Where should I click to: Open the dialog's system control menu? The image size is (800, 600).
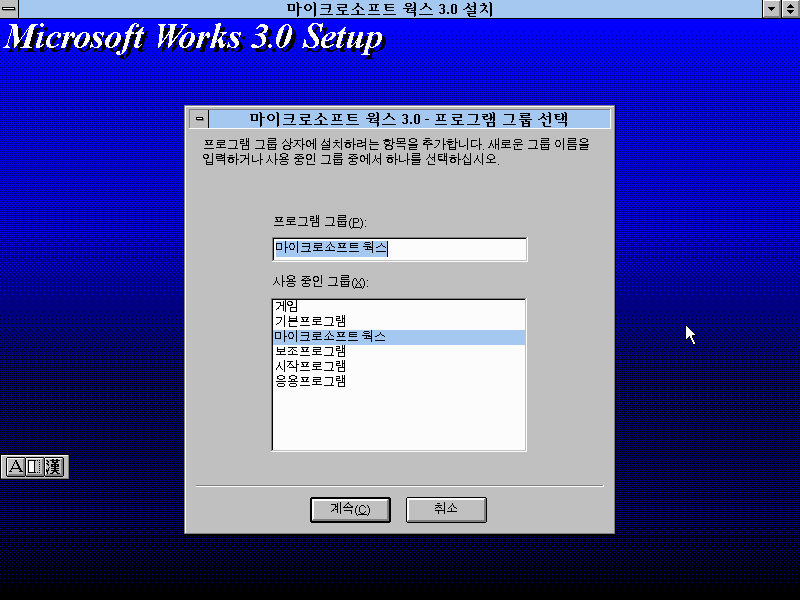pyautogui.click(x=199, y=119)
